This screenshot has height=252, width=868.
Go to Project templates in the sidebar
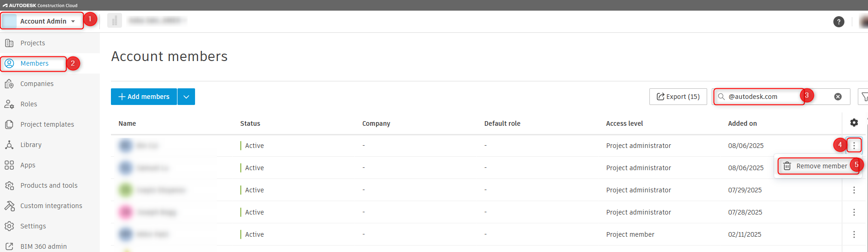click(47, 124)
